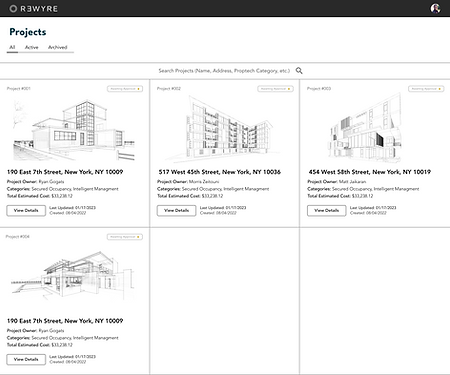The height and width of the screenshot is (375, 450).
Task: View Details for Project #001
Action: [26, 211]
